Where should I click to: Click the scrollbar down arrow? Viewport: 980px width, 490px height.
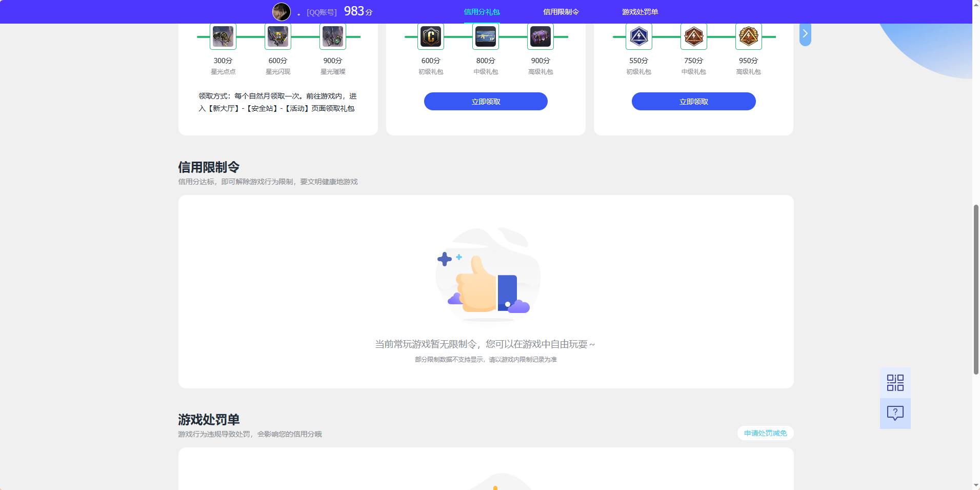tap(976, 485)
